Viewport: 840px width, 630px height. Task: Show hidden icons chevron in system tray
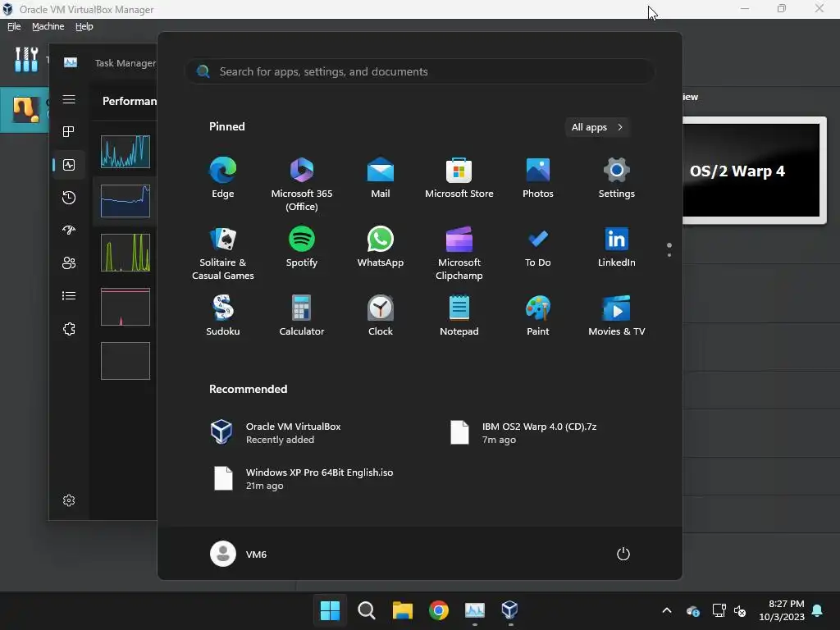tap(666, 610)
